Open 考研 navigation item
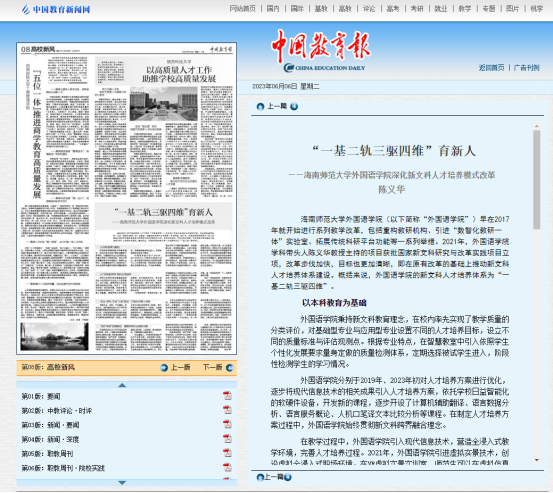The width and height of the screenshot is (553, 493). click(417, 8)
